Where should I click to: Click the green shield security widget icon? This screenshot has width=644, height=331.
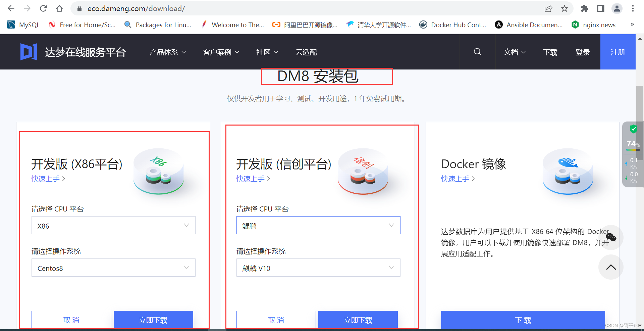tap(633, 129)
